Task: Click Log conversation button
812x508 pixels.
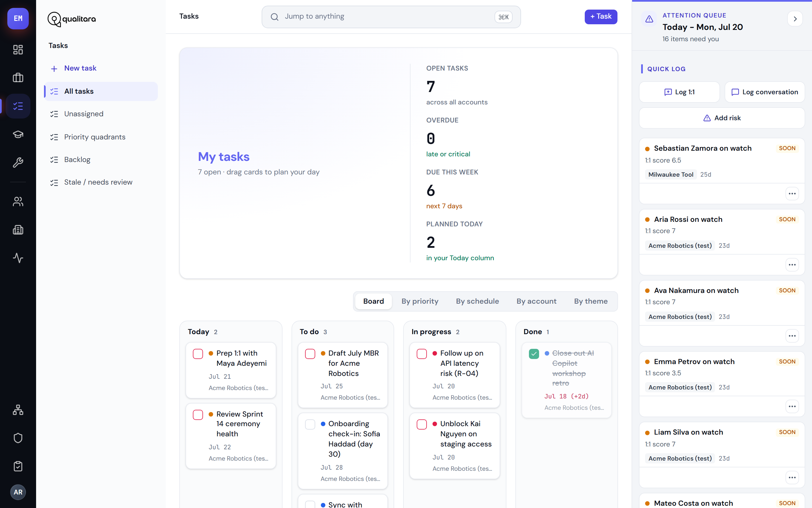Action: pos(765,92)
